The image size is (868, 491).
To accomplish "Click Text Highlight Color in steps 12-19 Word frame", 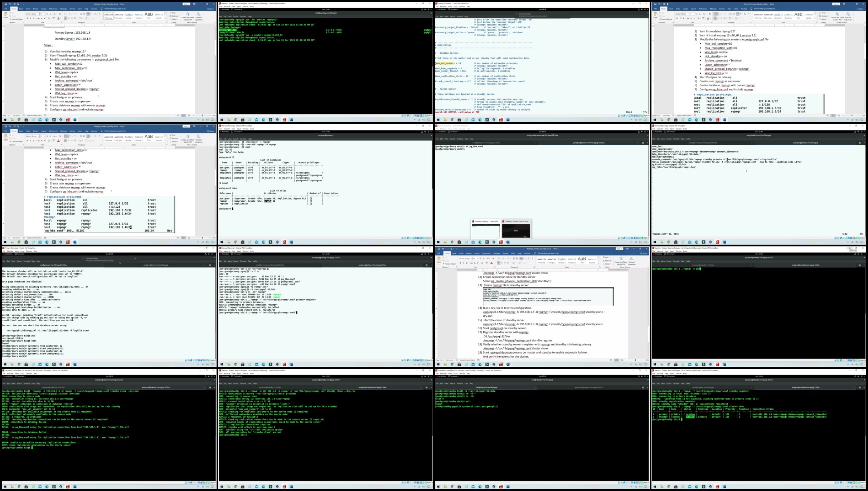I will [x=486, y=263].
